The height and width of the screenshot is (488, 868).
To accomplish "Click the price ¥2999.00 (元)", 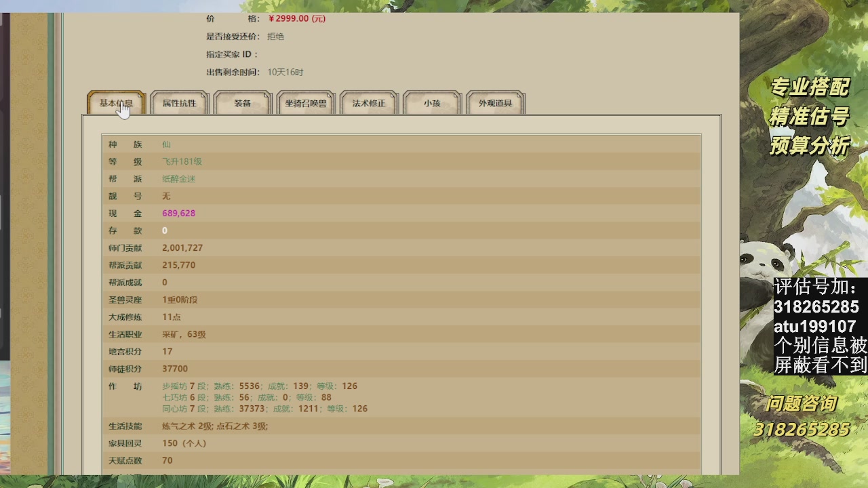I will click(297, 19).
